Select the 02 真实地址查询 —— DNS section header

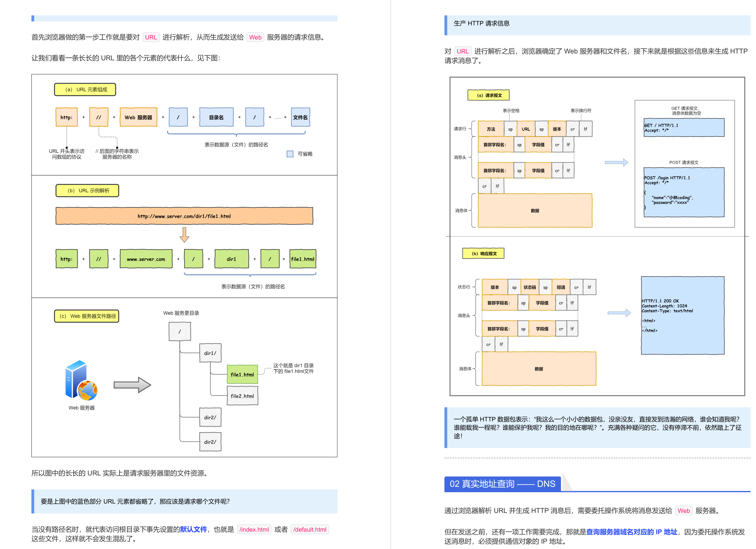(x=503, y=484)
